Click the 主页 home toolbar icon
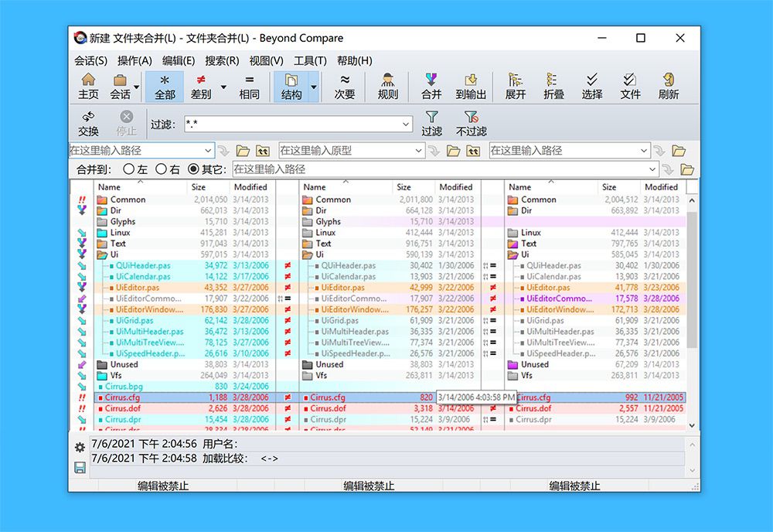Image resolution: width=773 pixels, height=532 pixels. (88, 87)
